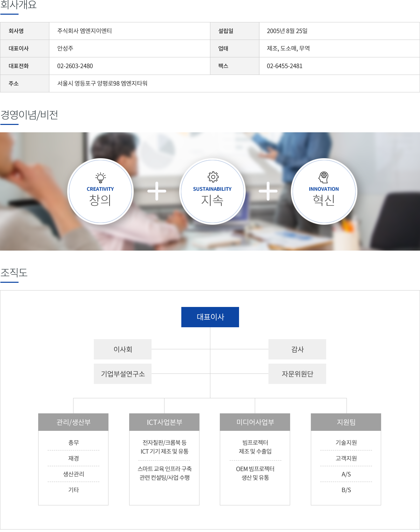Click the 경영이념/비전 section heading
The width and height of the screenshot is (420, 532).
pos(29,115)
